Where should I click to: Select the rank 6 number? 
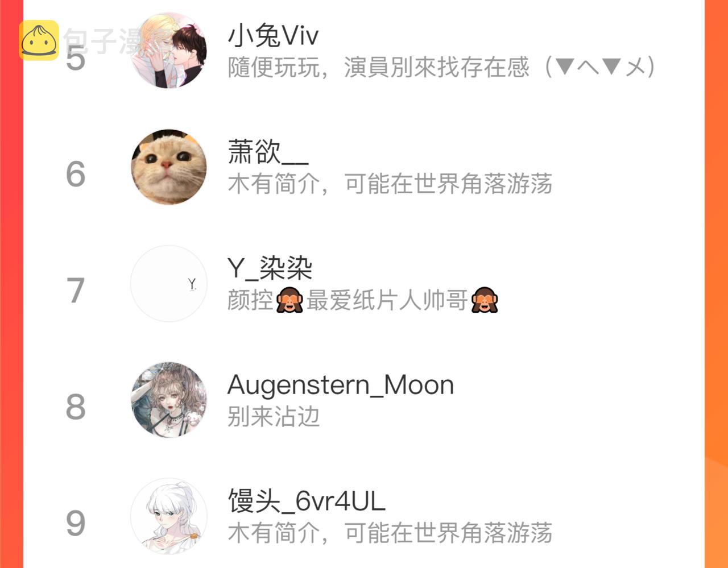click(76, 174)
